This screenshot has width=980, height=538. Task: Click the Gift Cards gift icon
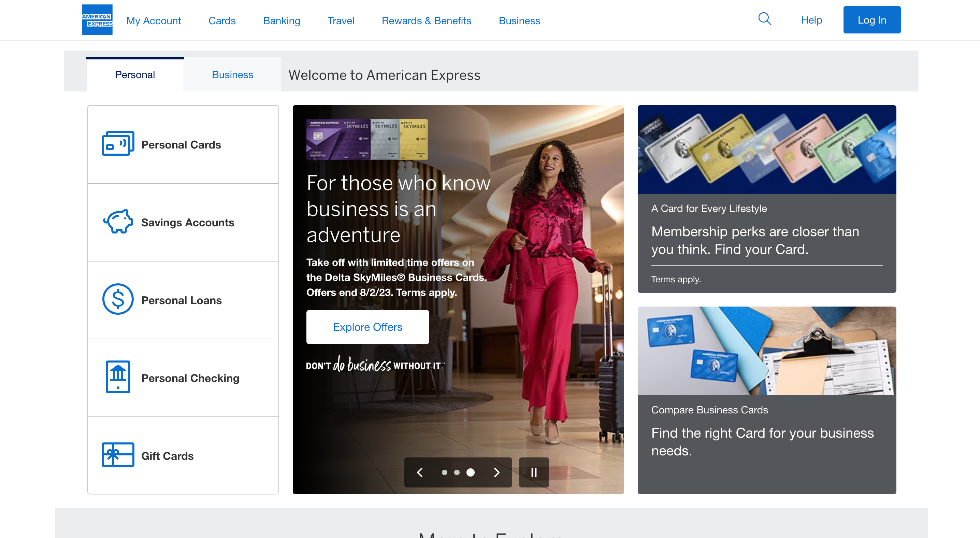coord(118,455)
